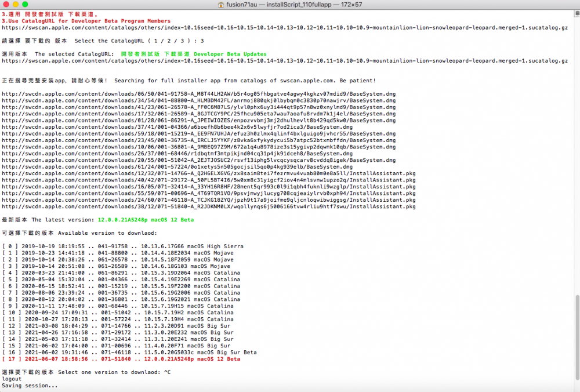Image resolution: width=580 pixels, height=392 pixels.
Task: Click version row [ 6 ] 10.15.5.19F2200 macOS Catalina
Action: (121, 286)
